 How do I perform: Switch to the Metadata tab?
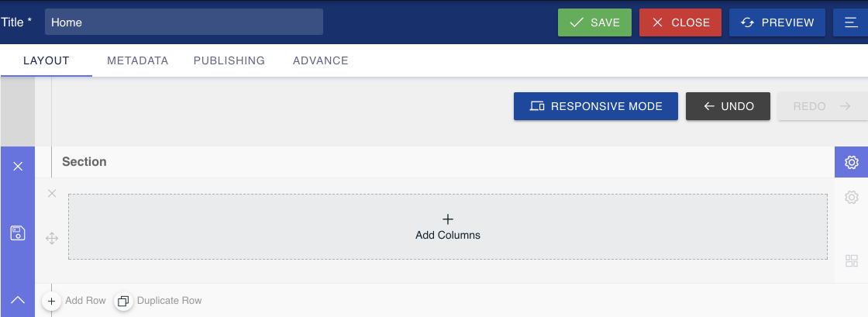(138, 61)
